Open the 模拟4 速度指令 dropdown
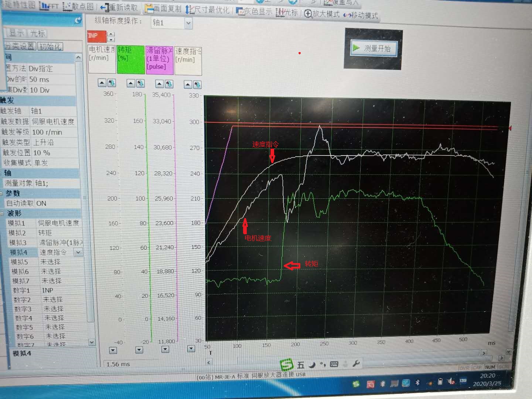 (x=78, y=253)
